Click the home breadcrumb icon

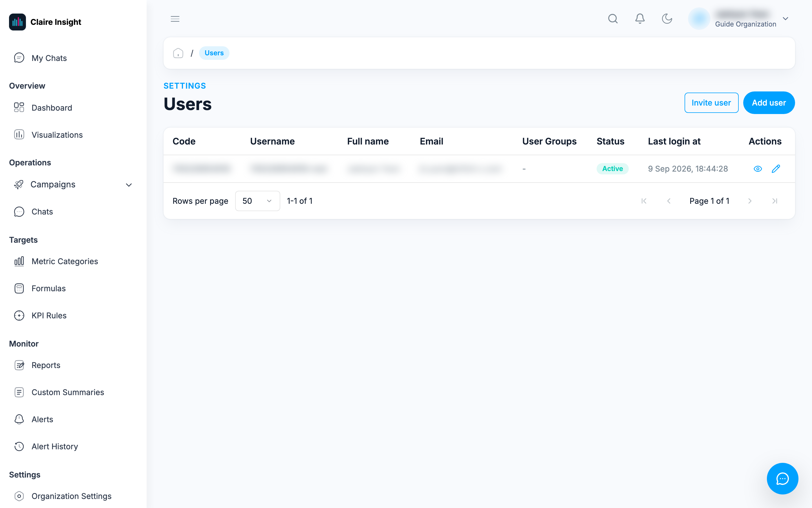[x=178, y=53]
